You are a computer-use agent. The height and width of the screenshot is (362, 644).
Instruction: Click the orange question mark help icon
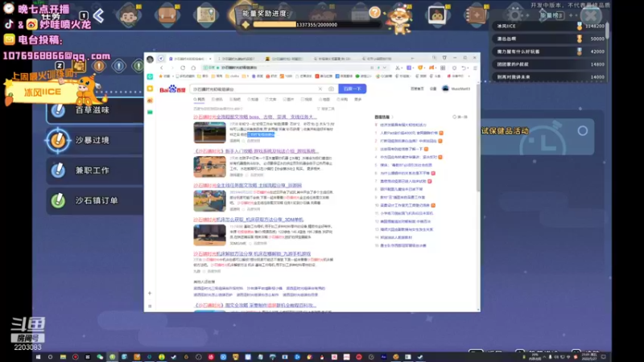point(374,12)
